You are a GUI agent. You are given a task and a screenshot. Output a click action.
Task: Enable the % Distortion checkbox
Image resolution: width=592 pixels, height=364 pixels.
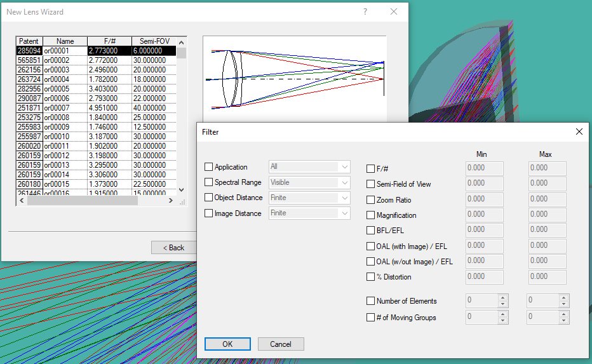pyautogui.click(x=371, y=277)
